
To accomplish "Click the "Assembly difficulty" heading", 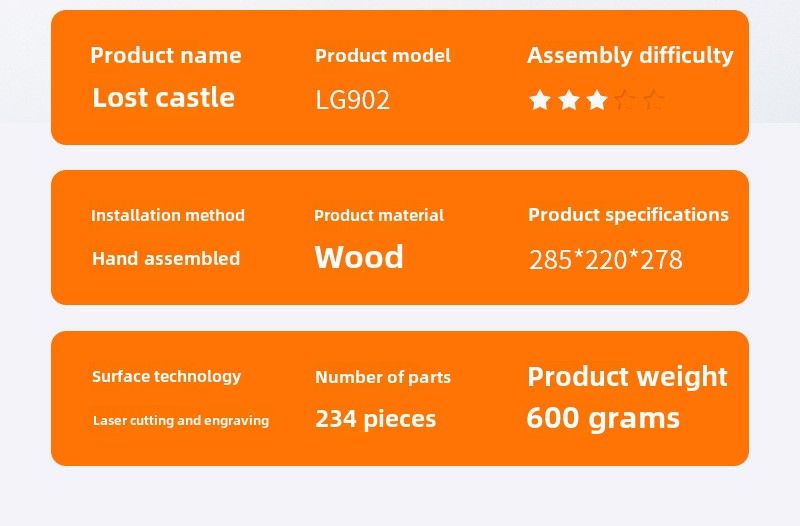I will pos(630,56).
